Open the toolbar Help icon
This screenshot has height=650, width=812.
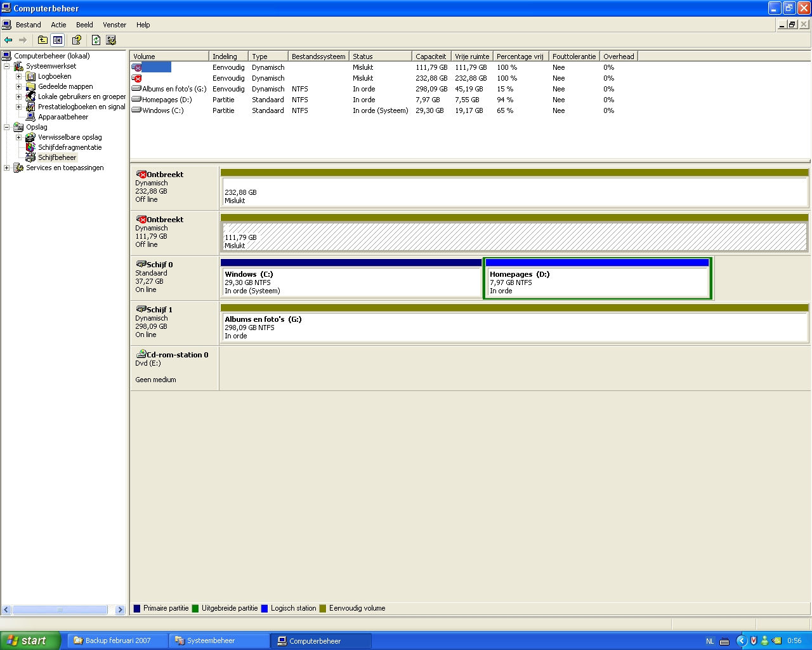coord(77,40)
